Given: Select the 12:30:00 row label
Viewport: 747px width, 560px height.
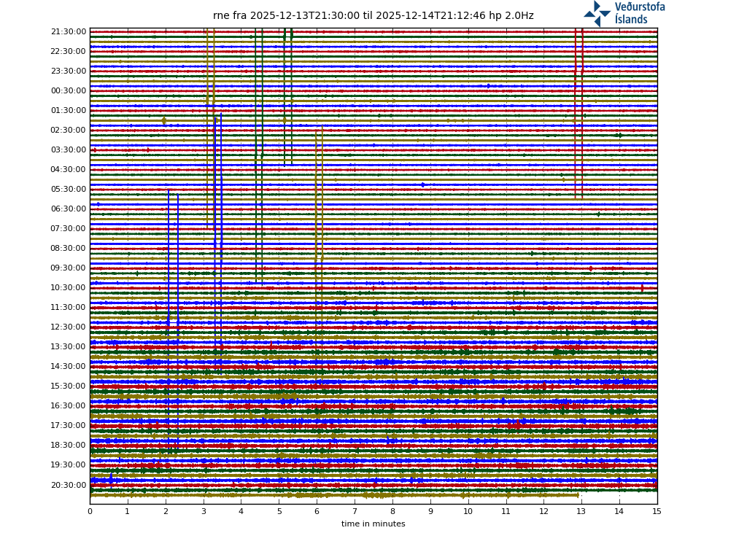Looking at the screenshot, I should (69, 327).
